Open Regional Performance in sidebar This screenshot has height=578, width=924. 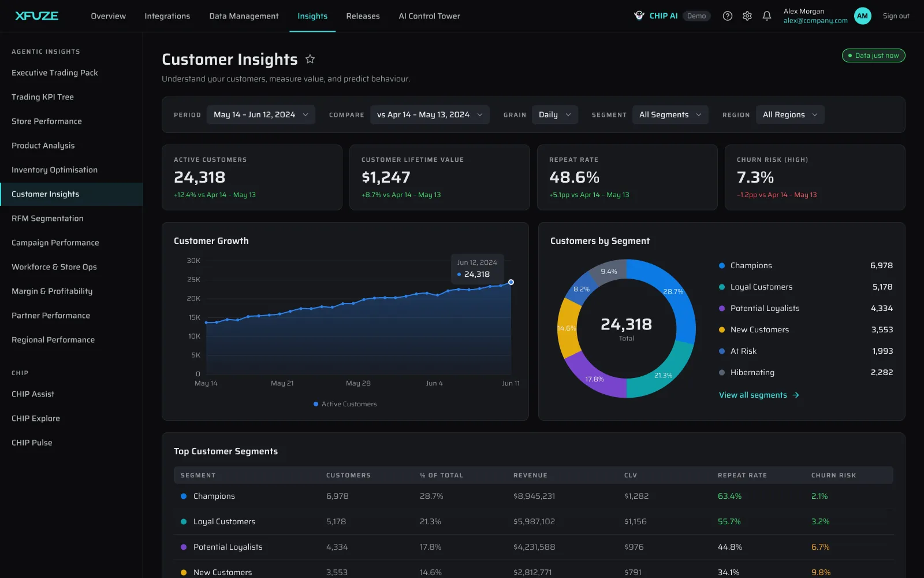[72, 340]
